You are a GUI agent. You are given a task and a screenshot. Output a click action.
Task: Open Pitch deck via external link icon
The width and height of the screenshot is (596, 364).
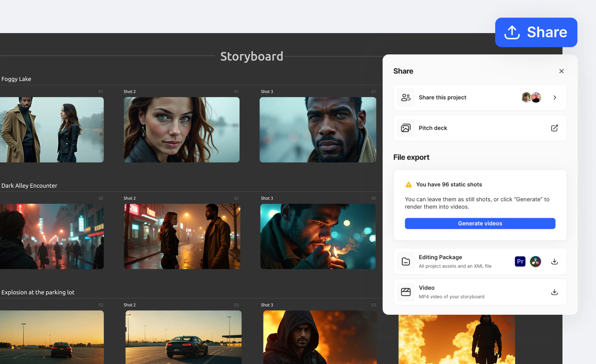pos(554,128)
